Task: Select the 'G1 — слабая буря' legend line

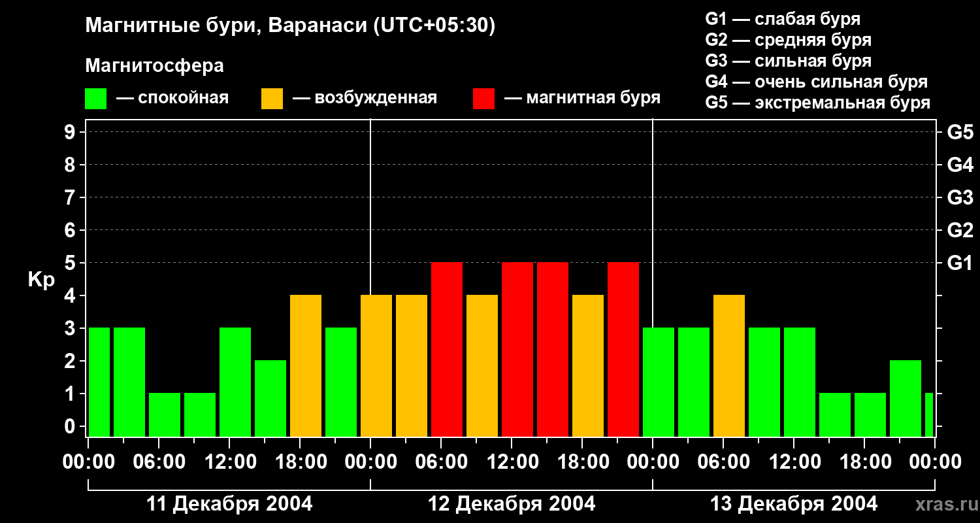Action: (x=783, y=18)
